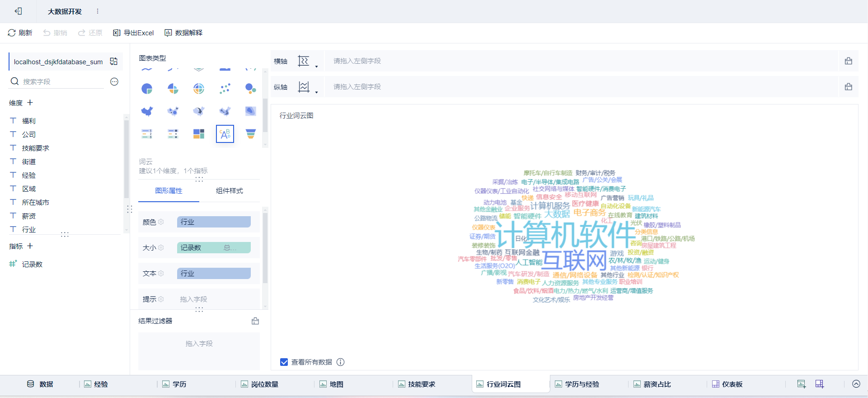Viewport: 868px width, 398px height.
Task: Add a new dimension with 维度 plus
Action: (30, 103)
